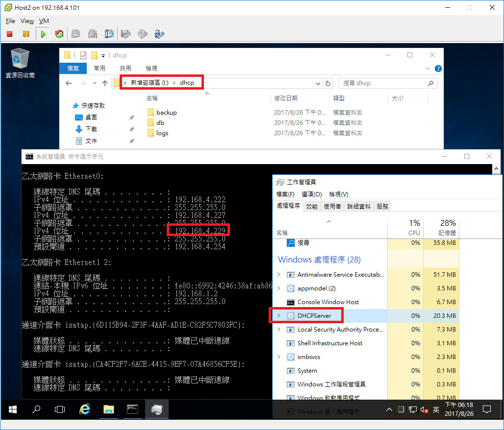The width and height of the screenshot is (504, 430).
Task: Select the 常用 ribbon tab
Action: [100, 69]
